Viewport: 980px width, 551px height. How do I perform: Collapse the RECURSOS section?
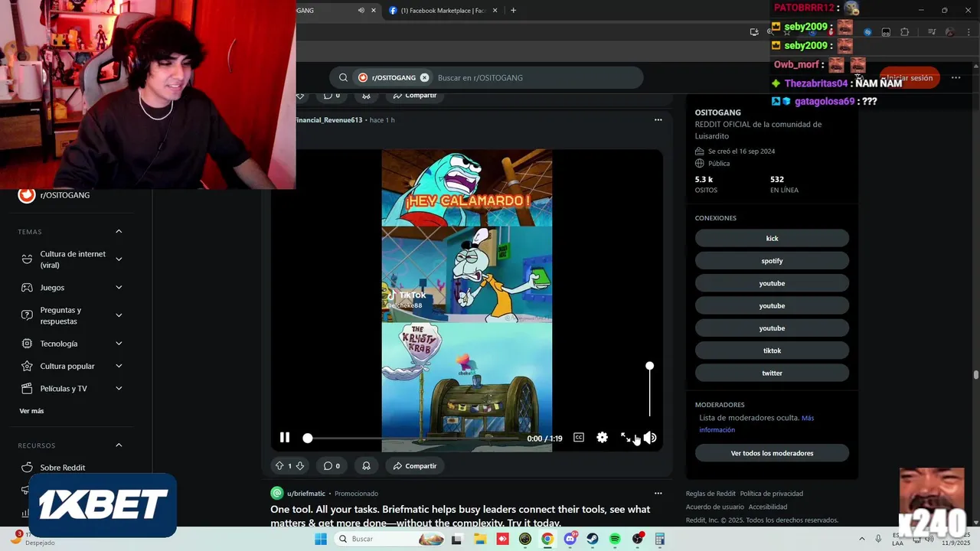tap(119, 445)
